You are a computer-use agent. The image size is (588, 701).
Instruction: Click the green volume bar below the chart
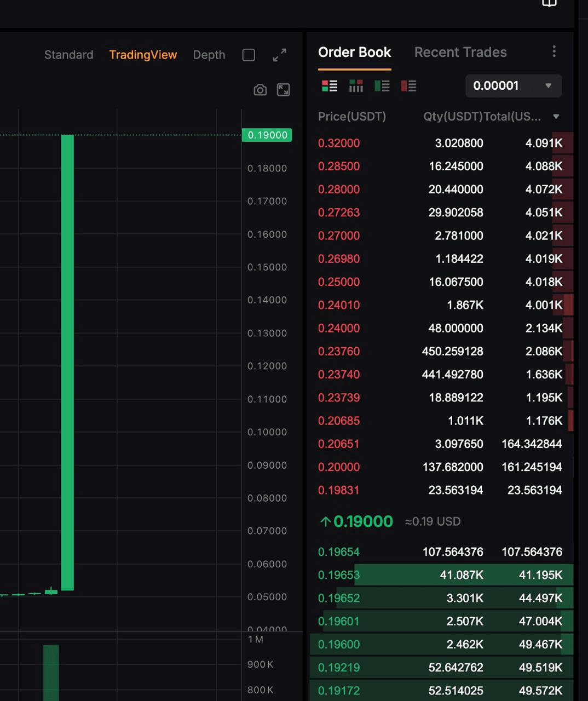pos(51,673)
